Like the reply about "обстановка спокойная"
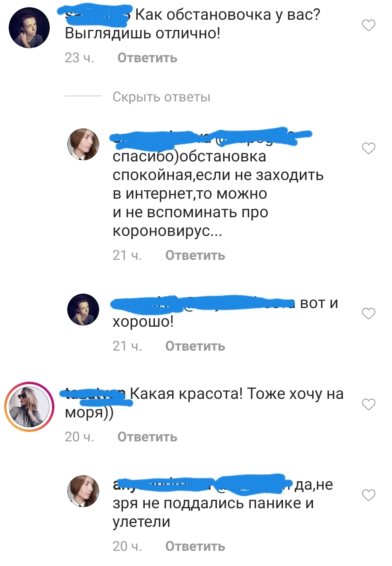This screenshot has width=392, height=566. tap(368, 148)
